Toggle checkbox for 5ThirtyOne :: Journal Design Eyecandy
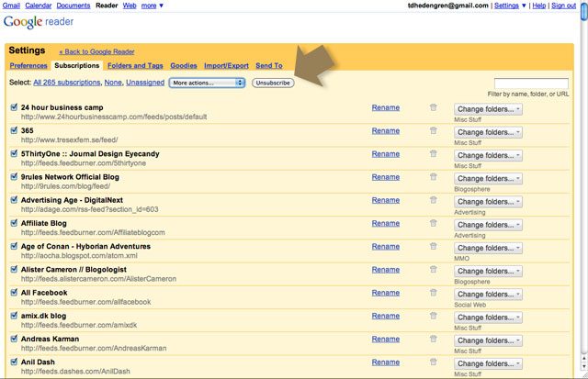Viewport: 588px width, 379px height. pos(14,153)
